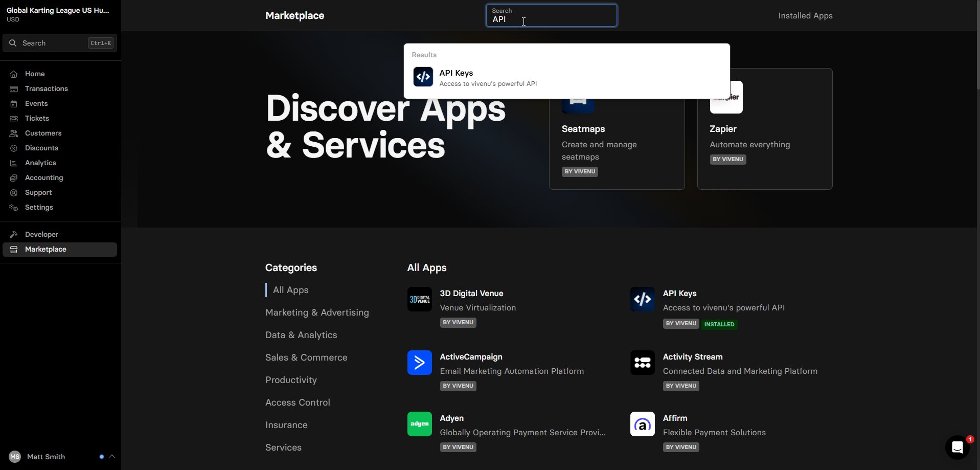
Task: Click the Customers people icon
Action: (x=14, y=133)
